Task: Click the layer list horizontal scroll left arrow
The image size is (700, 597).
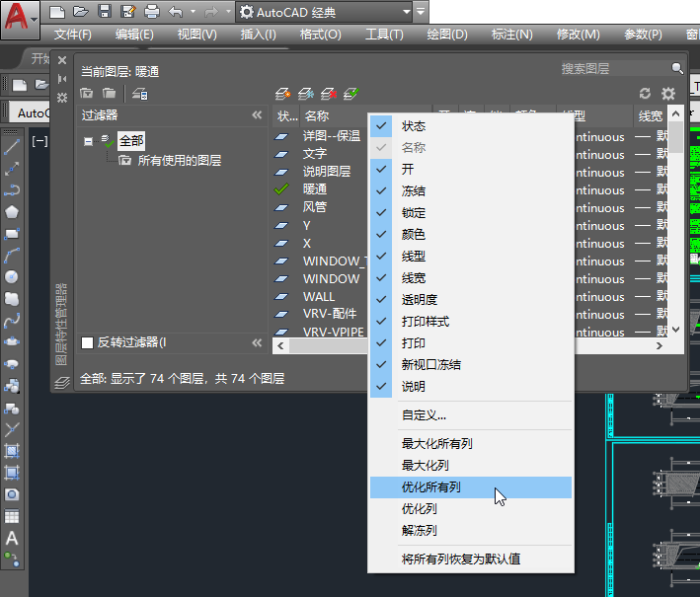Action: (280, 345)
